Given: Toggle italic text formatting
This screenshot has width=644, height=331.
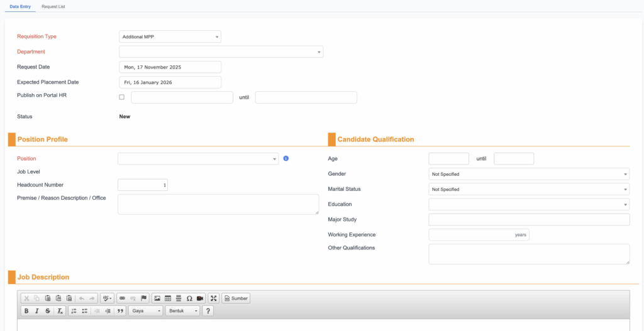Looking at the screenshot, I should [37, 311].
